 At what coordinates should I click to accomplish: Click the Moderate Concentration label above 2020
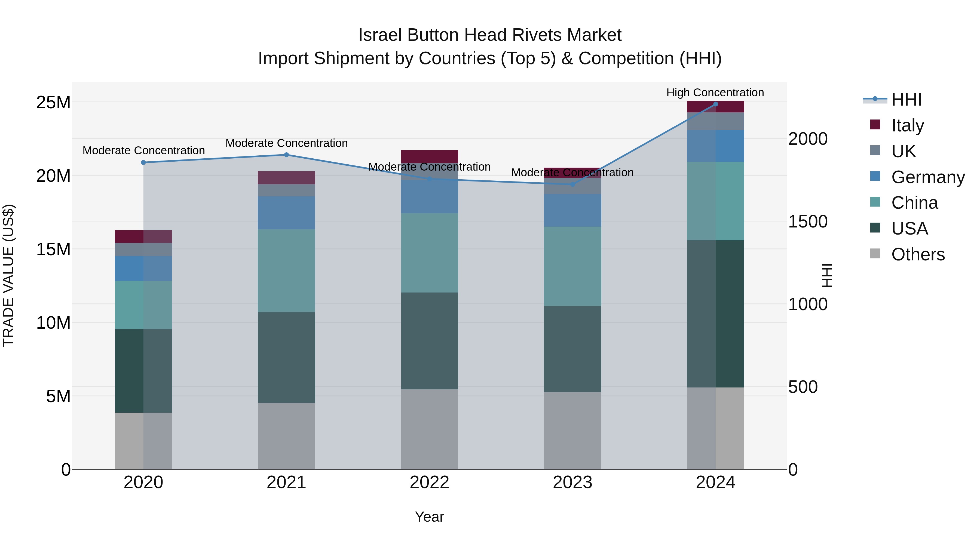[143, 150]
